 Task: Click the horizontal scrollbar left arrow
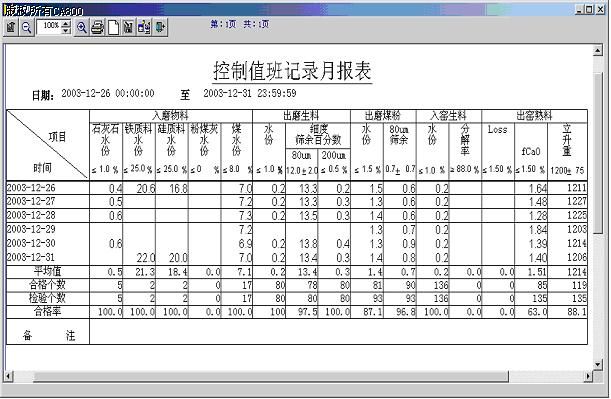tap(9, 376)
